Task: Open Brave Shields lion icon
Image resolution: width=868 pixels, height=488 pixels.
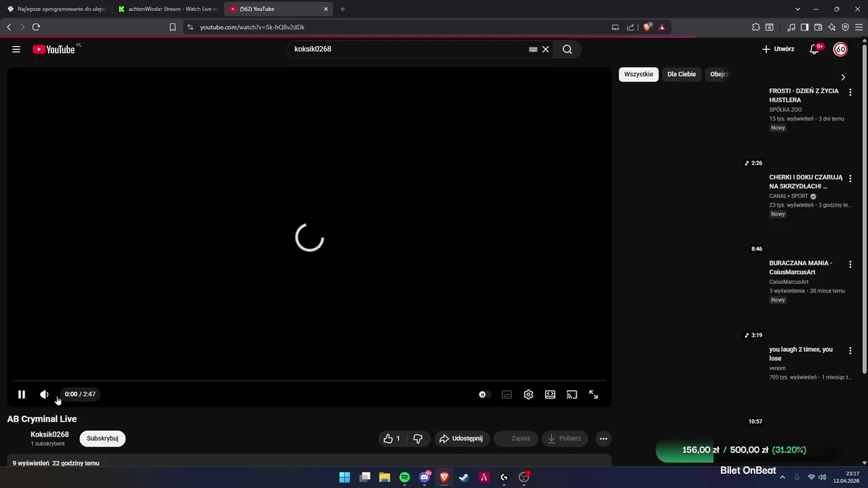Action: point(648,27)
